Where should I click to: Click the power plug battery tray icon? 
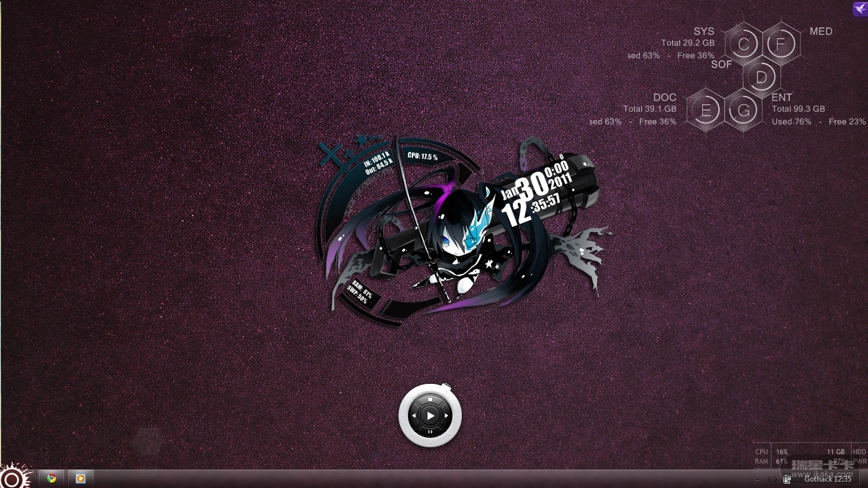click(x=787, y=479)
